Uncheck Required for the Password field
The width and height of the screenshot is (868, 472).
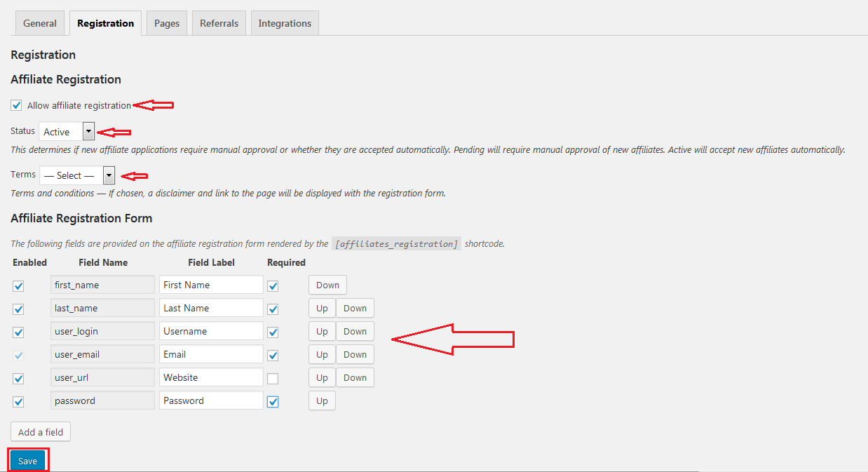[273, 402]
